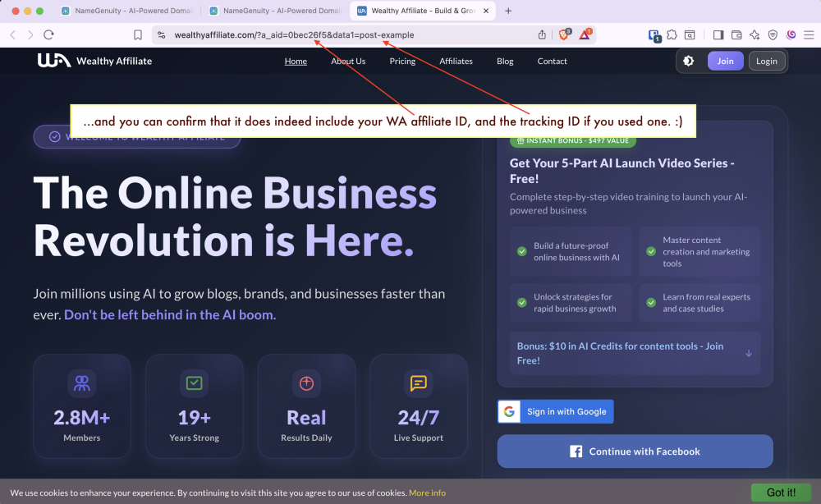821x504 pixels.
Task: Open the site information control in address bar
Action: (x=162, y=35)
